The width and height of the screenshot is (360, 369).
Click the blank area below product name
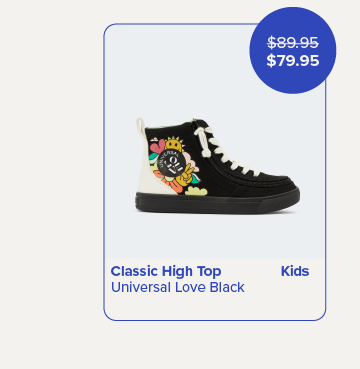click(x=215, y=307)
